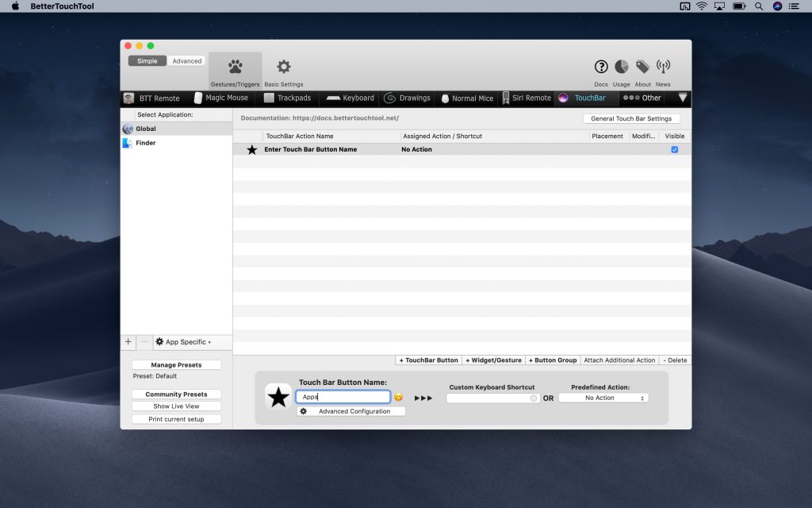Click the AirPlay display icon

coord(719,6)
